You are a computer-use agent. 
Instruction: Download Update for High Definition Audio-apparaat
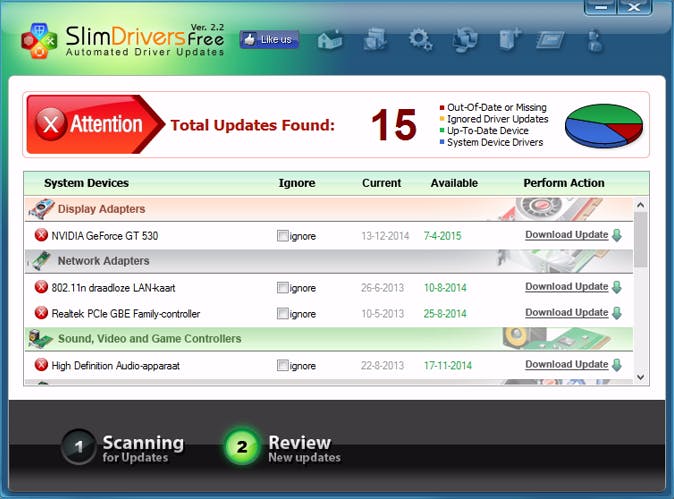[567, 364]
